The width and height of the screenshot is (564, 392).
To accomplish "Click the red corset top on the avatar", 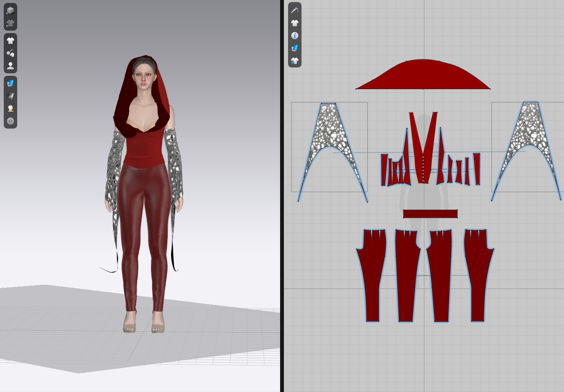I will (145, 149).
